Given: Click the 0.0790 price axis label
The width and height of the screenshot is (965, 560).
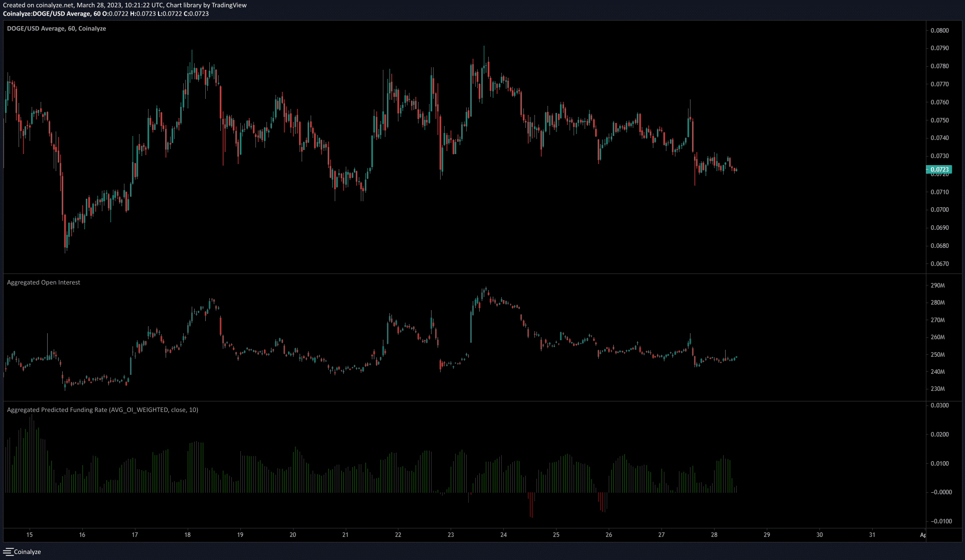Looking at the screenshot, I should coord(939,48).
